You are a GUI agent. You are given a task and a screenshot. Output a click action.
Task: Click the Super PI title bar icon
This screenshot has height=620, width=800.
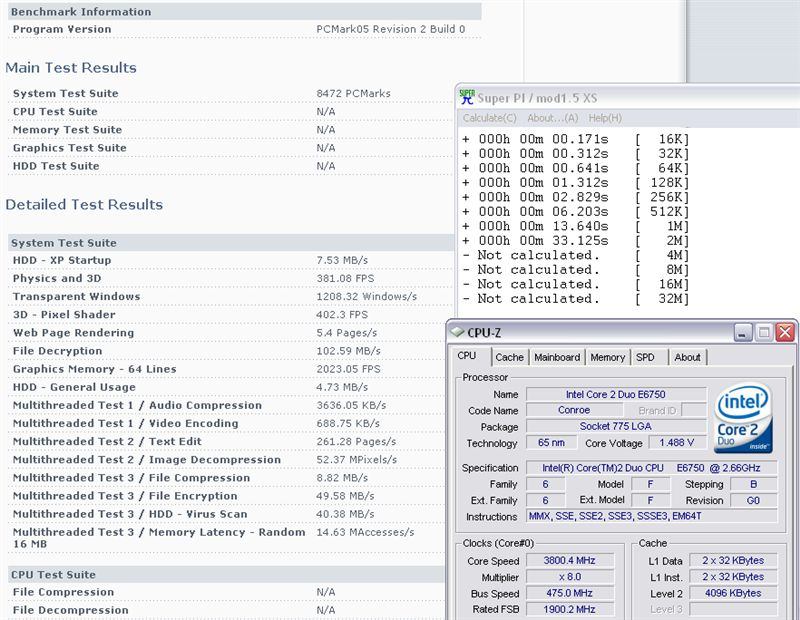tap(466, 97)
